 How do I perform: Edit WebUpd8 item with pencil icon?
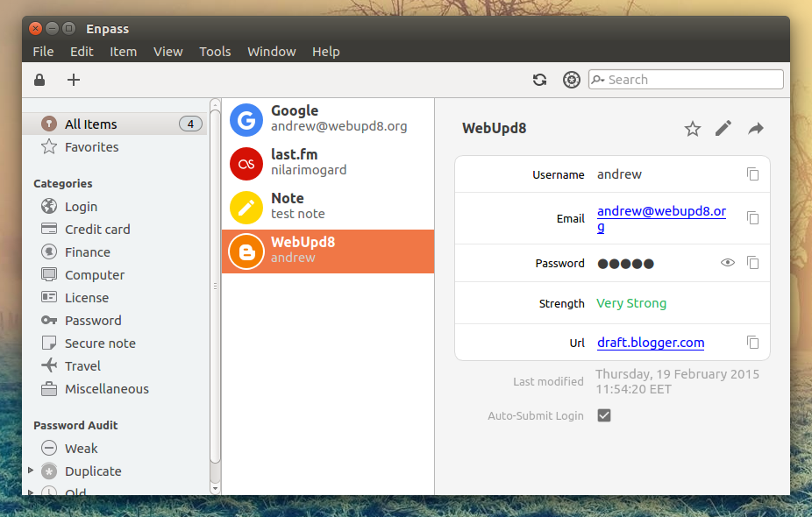(723, 128)
